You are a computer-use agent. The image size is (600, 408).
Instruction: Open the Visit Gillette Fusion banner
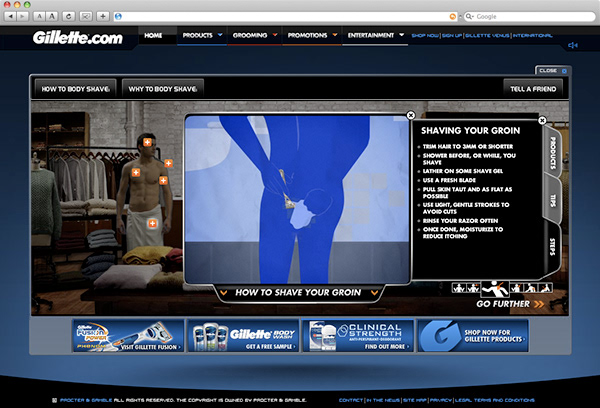(128, 336)
